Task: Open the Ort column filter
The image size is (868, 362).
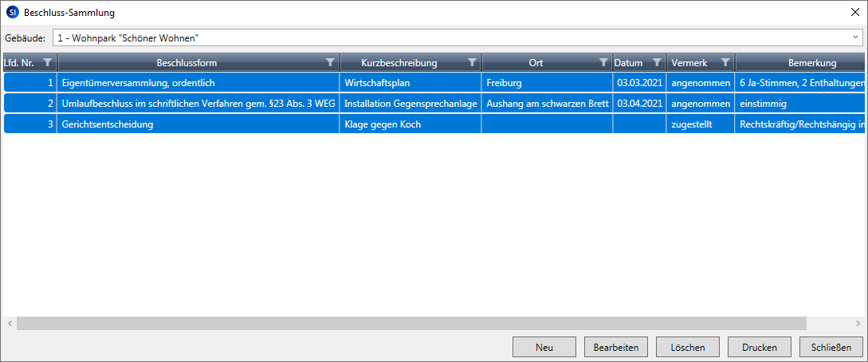Action: coord(603,62)
